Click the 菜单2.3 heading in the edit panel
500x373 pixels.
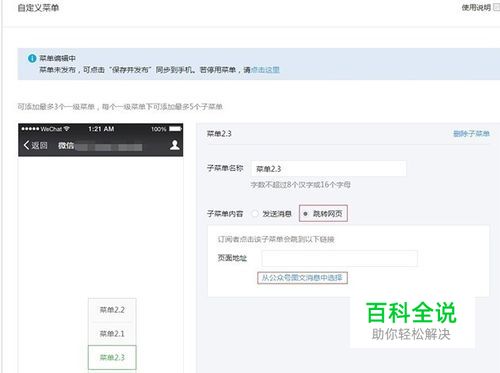click(x=219, y=134)
